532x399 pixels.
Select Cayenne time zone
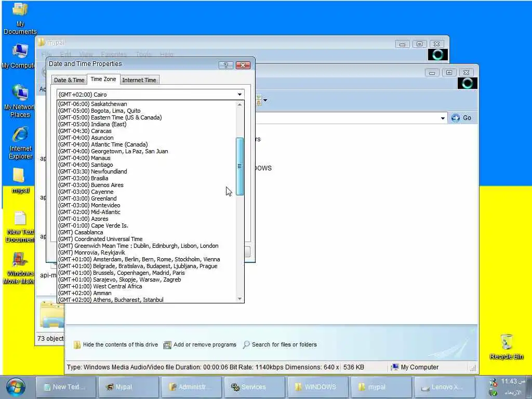point(147,192)
